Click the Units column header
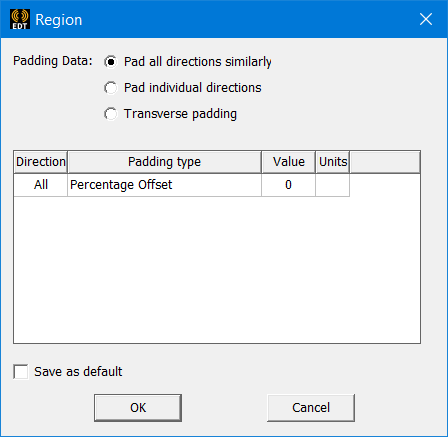This screenshot has height=437, width=448. pos(333,162)
